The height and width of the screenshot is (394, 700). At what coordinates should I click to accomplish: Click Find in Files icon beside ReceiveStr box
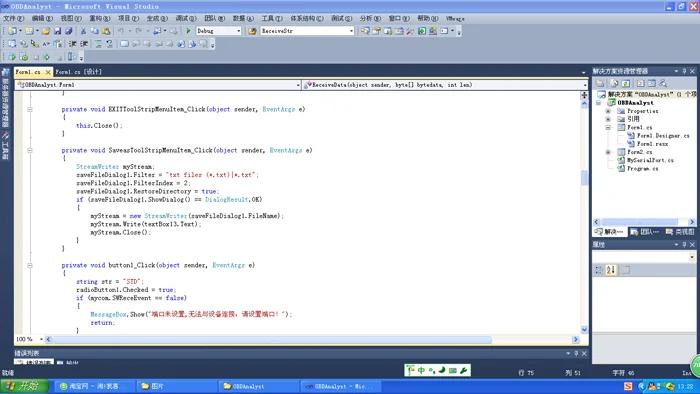coord(252,31)
